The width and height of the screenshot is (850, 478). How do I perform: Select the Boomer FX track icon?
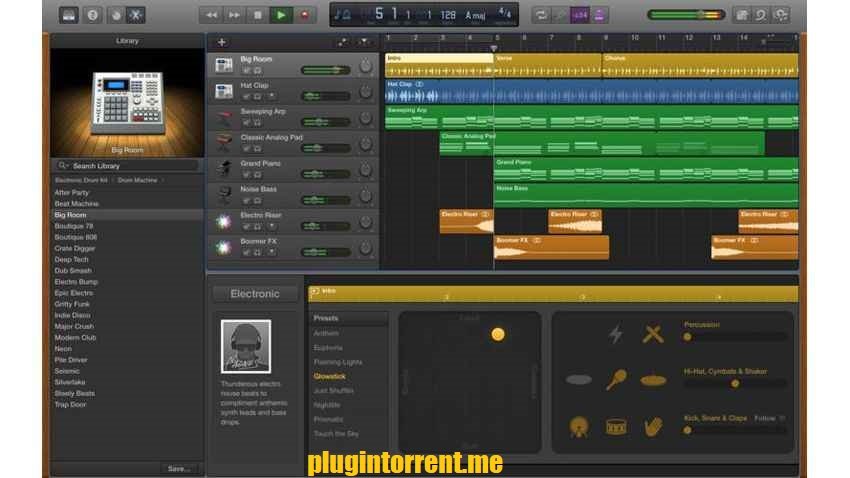[223, 248]
